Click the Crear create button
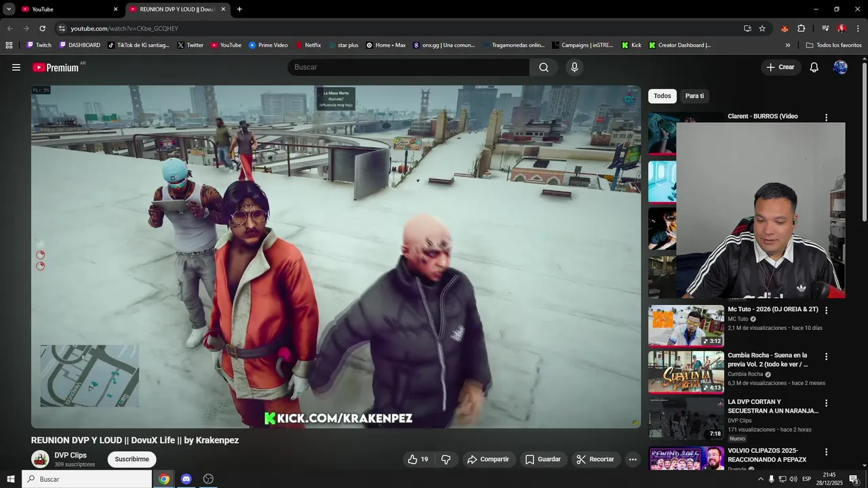Screen dimensions: 868x488 tap(781, 67)
